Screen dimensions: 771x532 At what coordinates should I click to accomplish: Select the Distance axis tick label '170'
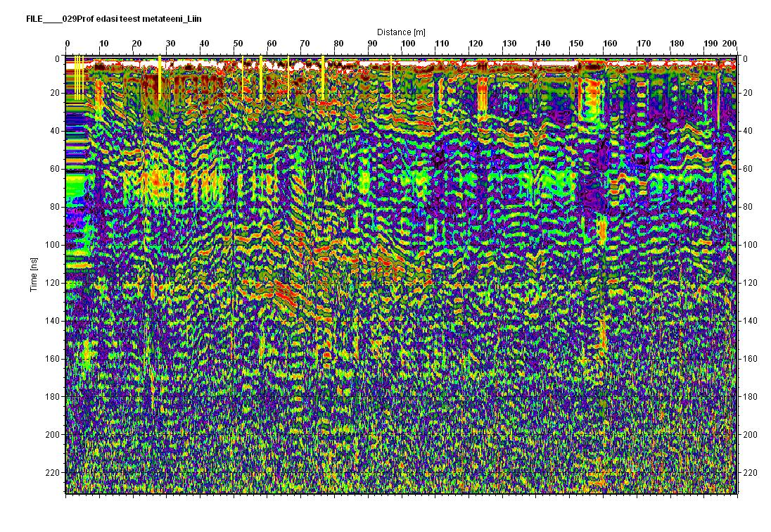point(643,43)
